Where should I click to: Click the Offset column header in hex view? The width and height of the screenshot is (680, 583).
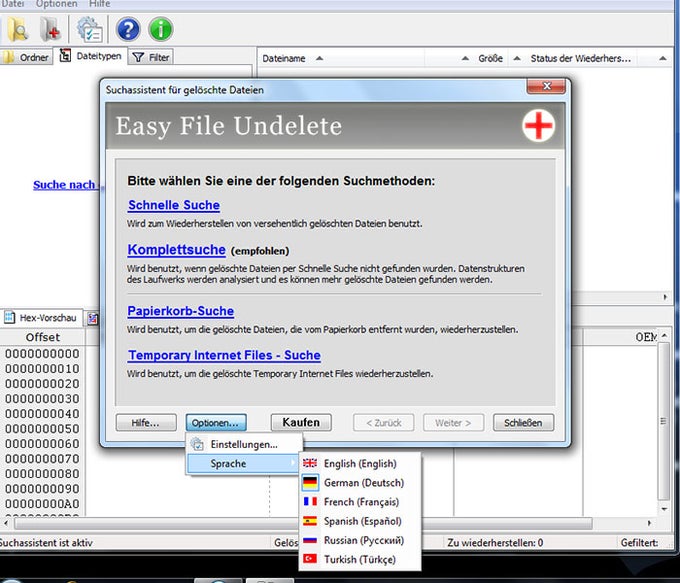42,337
